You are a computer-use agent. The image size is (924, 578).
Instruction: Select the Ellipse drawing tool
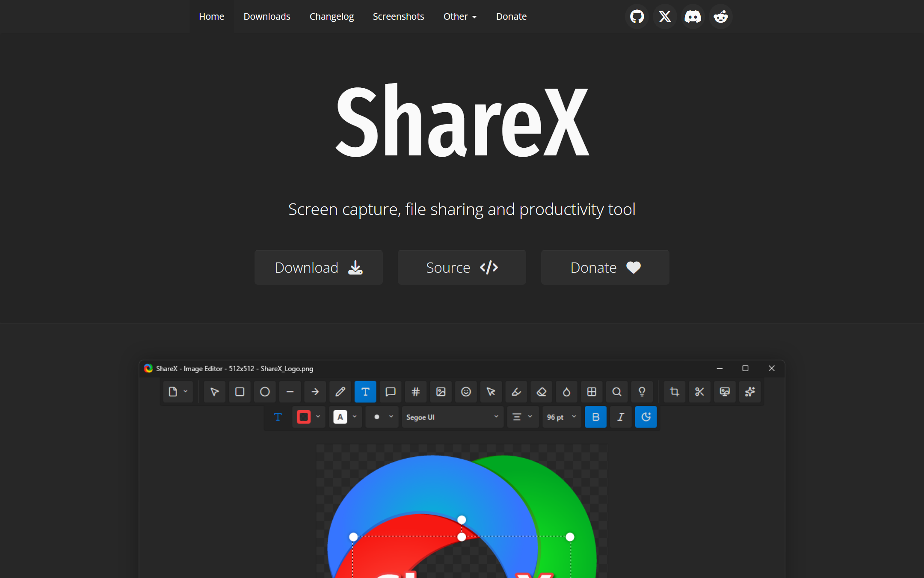coord(265,392)
